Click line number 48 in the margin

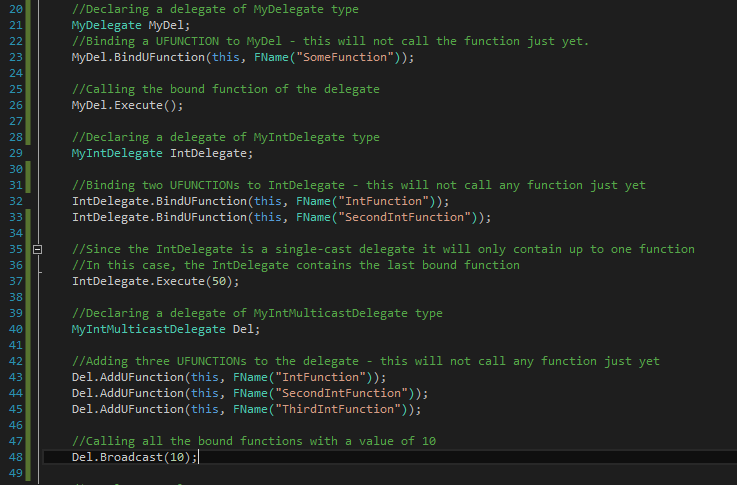coord(16,457)
